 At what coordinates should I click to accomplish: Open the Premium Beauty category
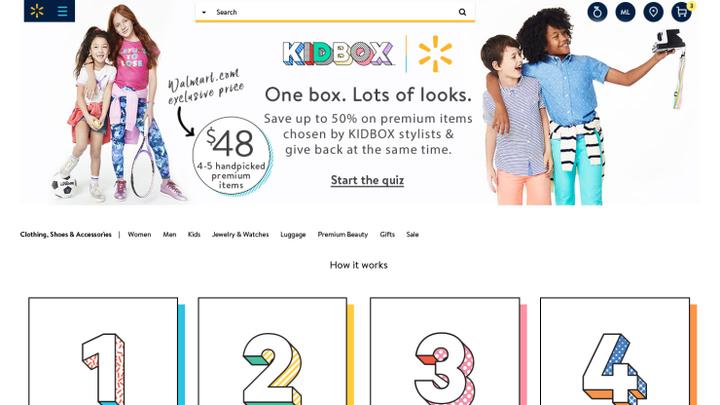coord(343,234)
